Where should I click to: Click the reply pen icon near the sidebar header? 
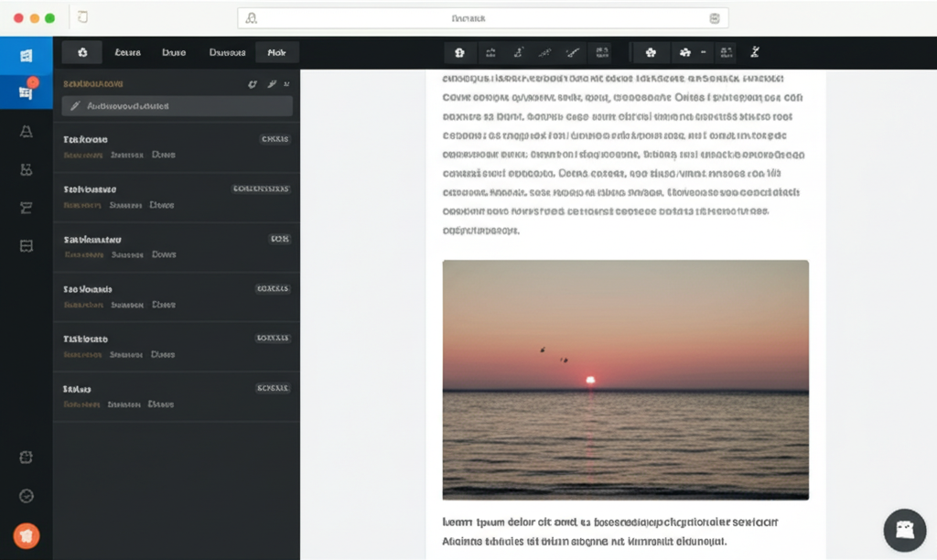tap(271, 83)
